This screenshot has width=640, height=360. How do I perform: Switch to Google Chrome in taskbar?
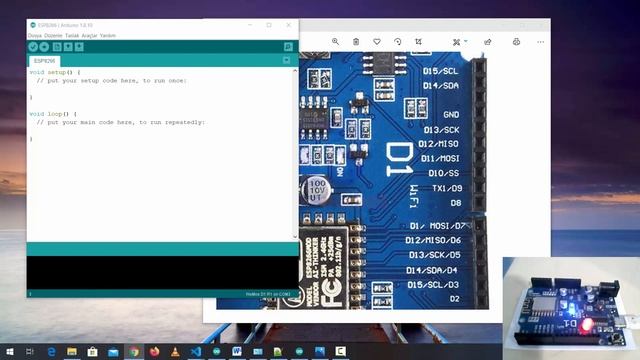[134, 351]
